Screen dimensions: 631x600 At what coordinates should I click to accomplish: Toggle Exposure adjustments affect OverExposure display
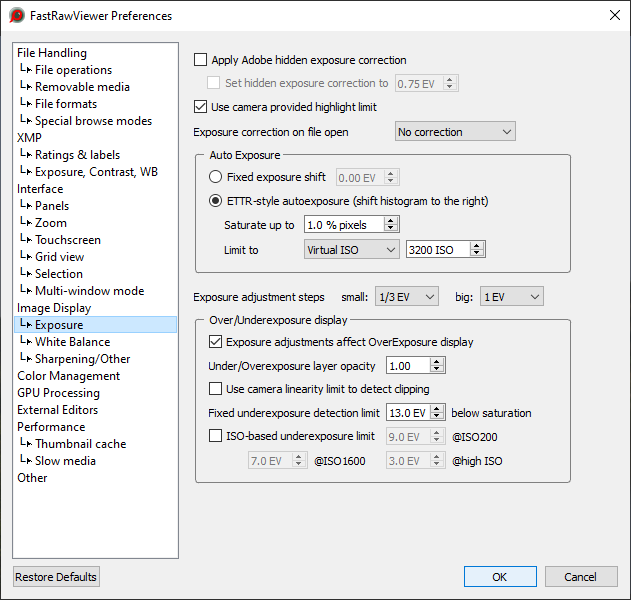pyautogui.click(x=217, y=342)
